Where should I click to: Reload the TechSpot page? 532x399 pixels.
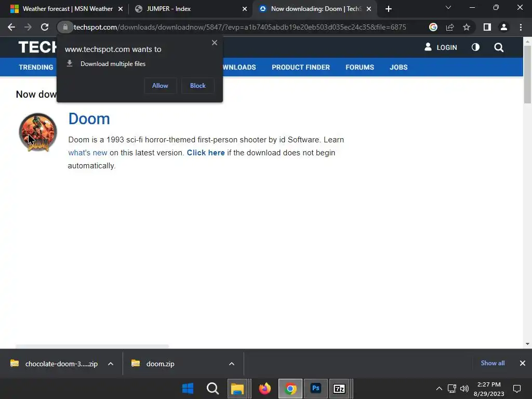coord(45,27)
